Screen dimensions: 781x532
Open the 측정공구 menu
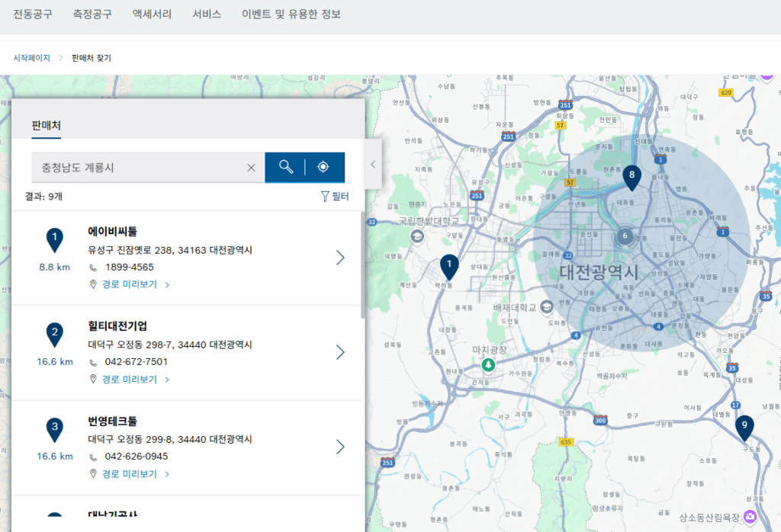point(92,14)
